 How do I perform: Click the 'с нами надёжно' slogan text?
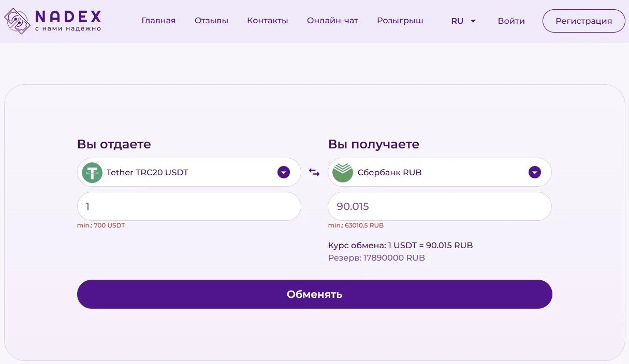(68, 28)
